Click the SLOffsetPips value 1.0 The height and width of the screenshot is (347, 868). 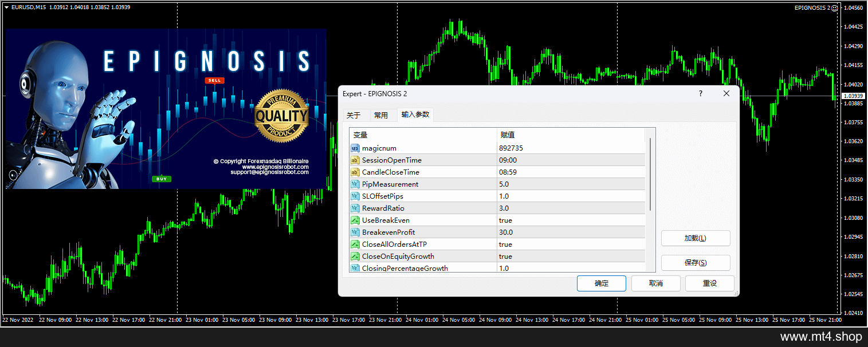point(504,196)
